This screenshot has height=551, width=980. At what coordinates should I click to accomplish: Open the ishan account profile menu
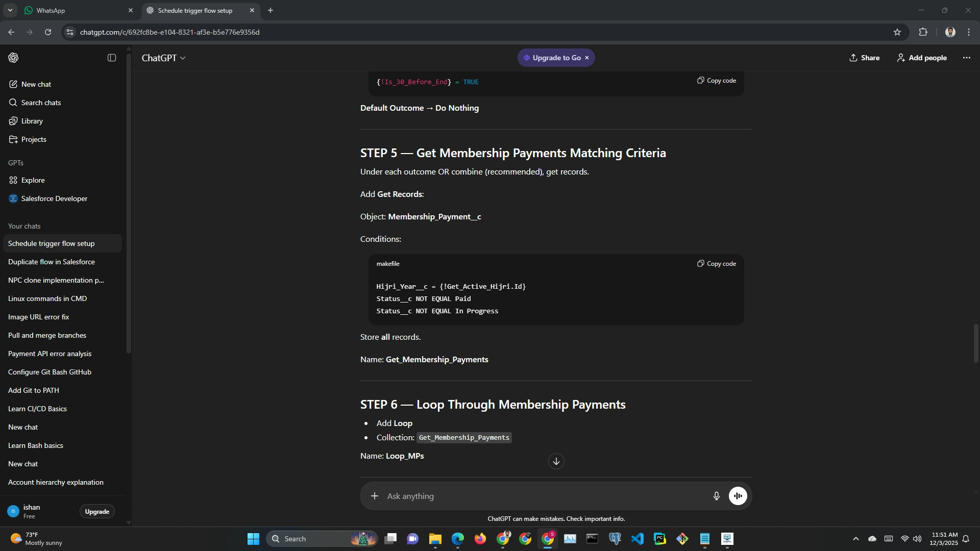(x=31, y=511)
